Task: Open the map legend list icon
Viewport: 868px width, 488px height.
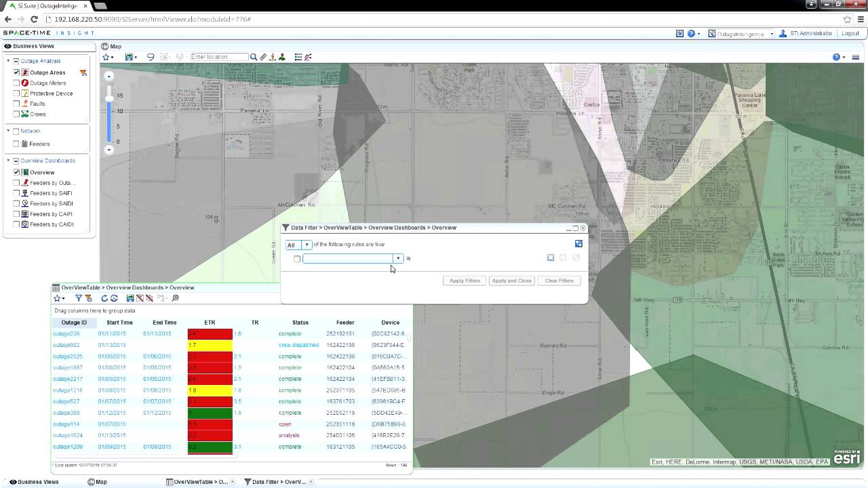Action: coord(298,57)
